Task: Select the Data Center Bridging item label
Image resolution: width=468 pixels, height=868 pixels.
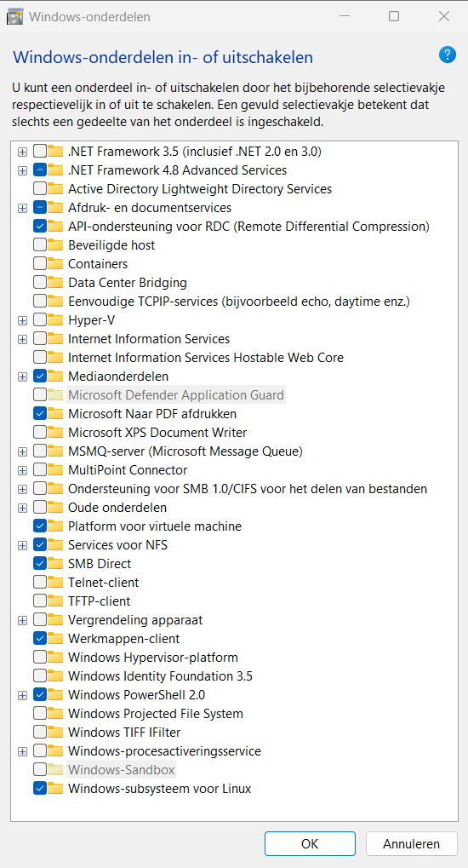Action: [128, 282]
